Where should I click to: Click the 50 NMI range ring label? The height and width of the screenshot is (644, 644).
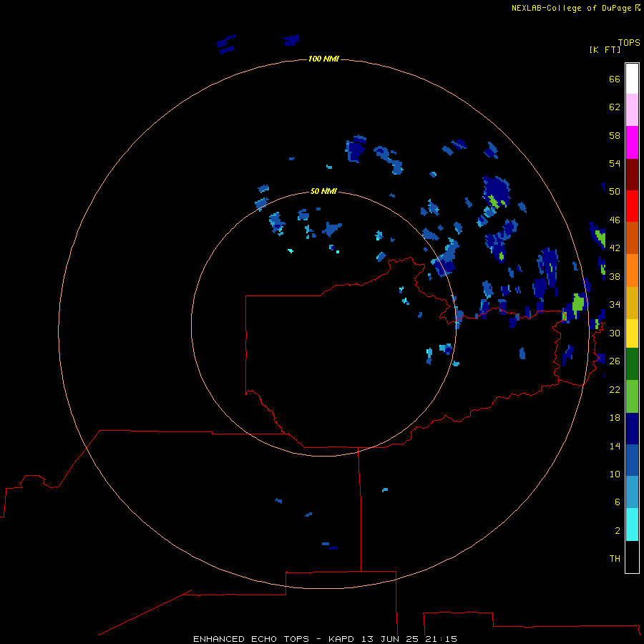click(x=323, y=191)
